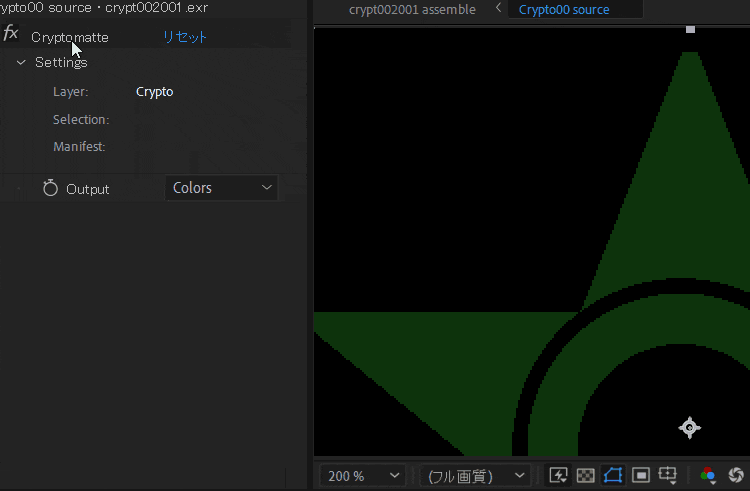
Task: Open the show channel RGB color icon
Action: pyautogui.click(x=707, y=475)
